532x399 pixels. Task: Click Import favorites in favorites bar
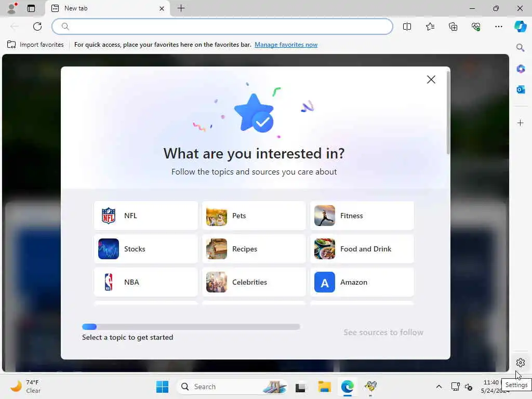[x=35, y=45]
